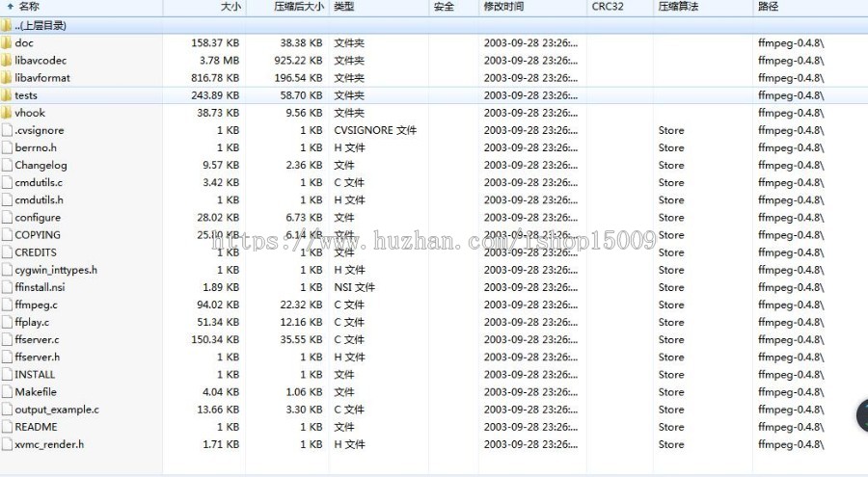This screenshot has width=868, height=477.
Task: Click the Changelog file icon
Action: pos(7,165)
